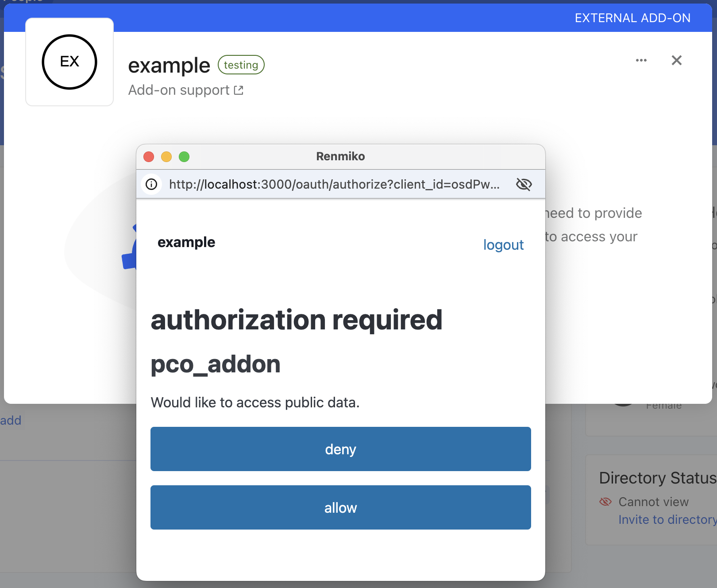Toggle URL visibility with the crossed-eye control
Viewport: 717px width, 588px height.
click(x=524, y=185)
